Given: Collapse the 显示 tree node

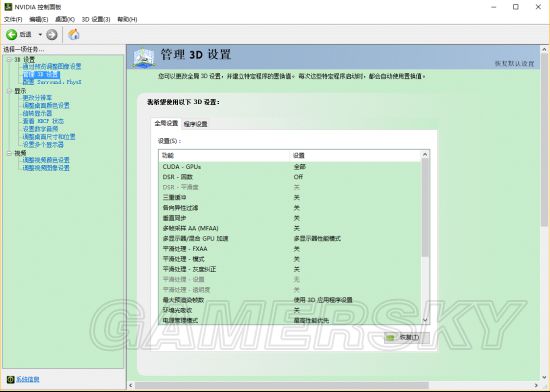Looking at the screenshot, I should (9, 91).
